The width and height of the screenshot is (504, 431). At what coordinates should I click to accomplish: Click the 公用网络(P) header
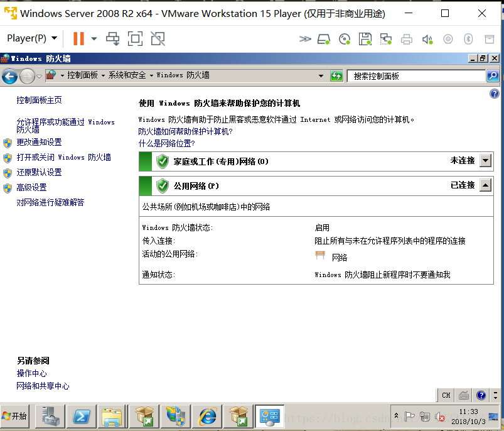tap(196, 185)
